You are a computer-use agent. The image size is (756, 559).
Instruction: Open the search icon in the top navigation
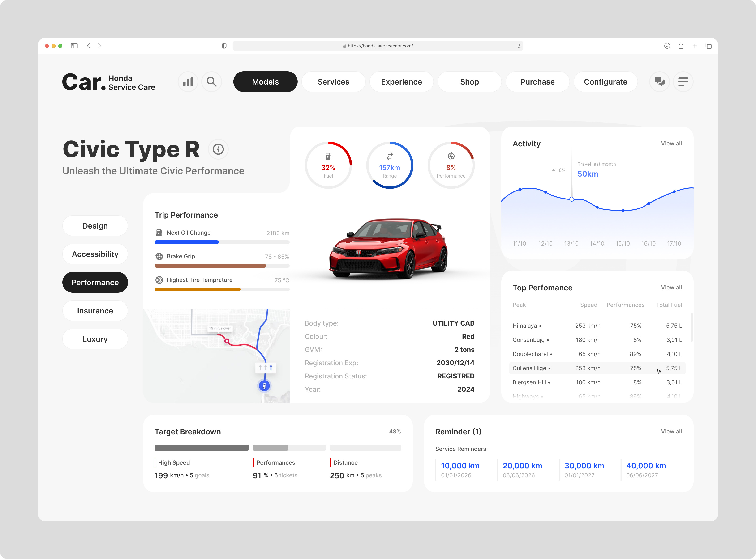(x=212, y=81)
